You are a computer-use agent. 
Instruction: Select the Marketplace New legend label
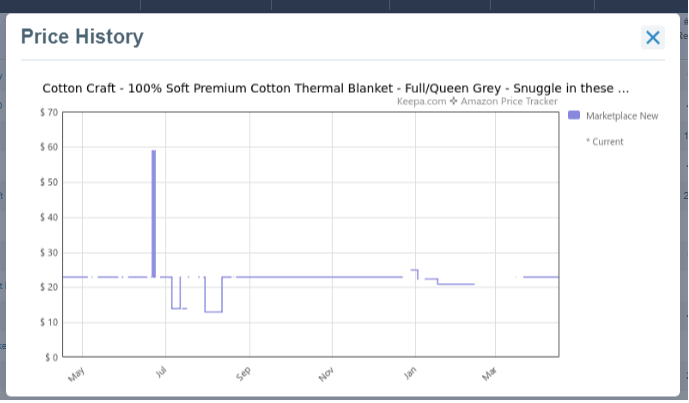pyautogui.click(x=622, y=116)
